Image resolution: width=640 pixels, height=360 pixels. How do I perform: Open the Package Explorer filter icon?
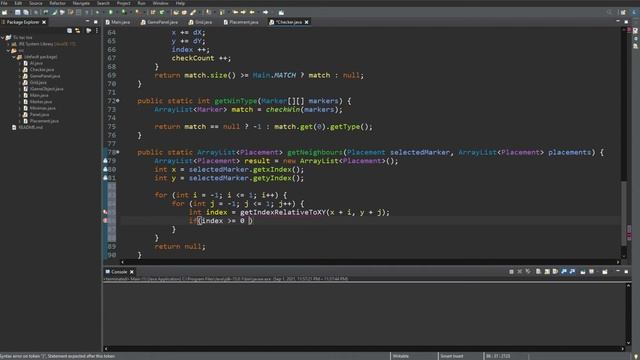(89, 31)
